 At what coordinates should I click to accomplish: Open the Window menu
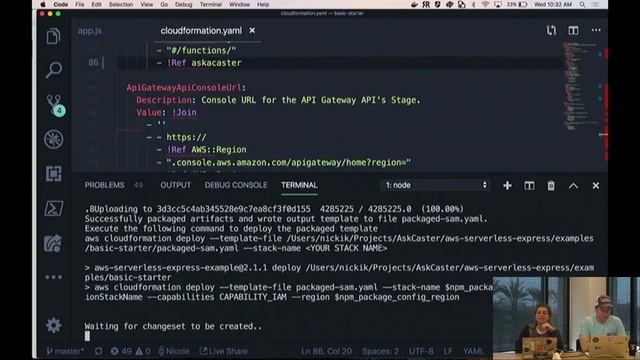click(239, 4)
